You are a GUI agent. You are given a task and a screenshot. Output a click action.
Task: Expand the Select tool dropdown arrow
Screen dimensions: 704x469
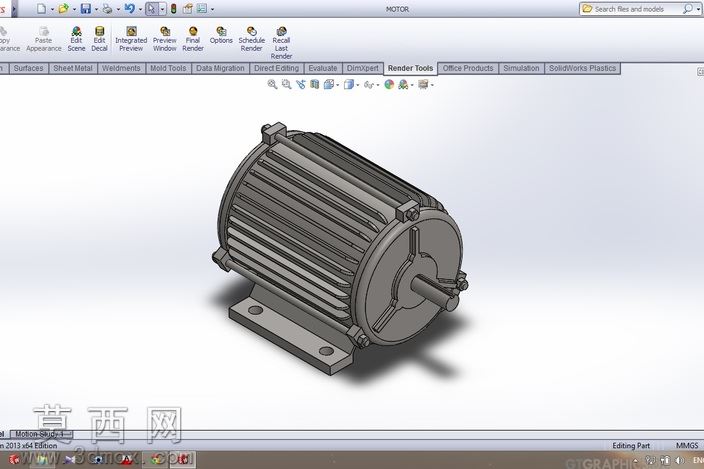click(x=162, y=9)
